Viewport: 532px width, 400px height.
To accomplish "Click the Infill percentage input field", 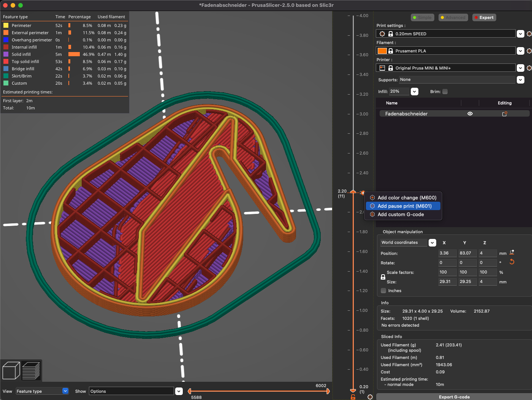I will coord(399,92).
